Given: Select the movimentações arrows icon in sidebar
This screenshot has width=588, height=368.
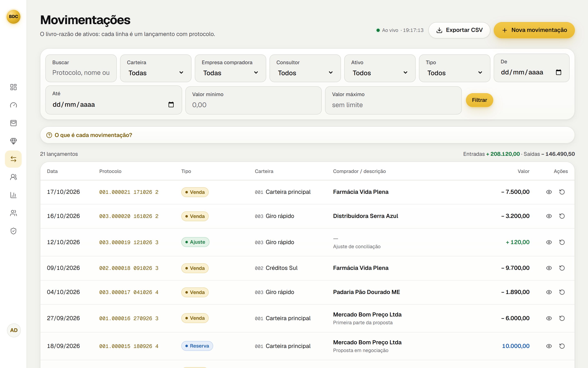Looking at the screenshot, I should pos(13,159).
